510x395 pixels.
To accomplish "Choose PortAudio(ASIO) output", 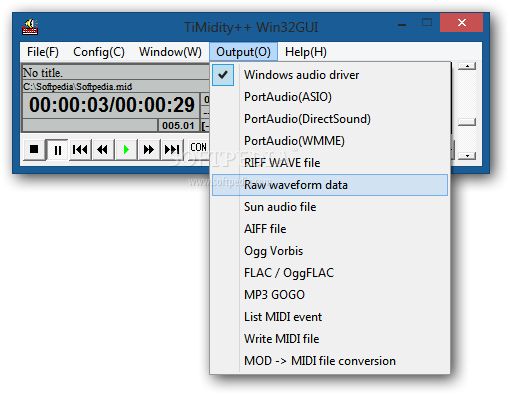I will [x=330, y=97].
